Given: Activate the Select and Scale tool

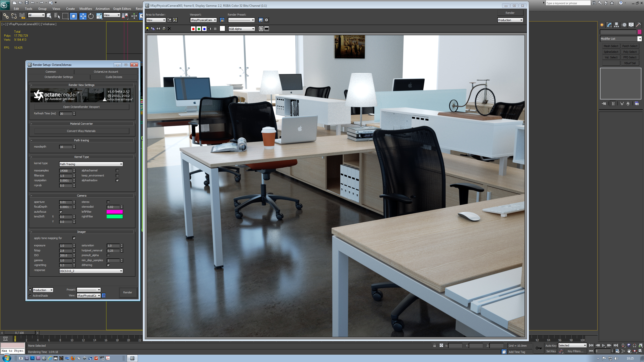Looking at the screenshot, I should (99, 16).
